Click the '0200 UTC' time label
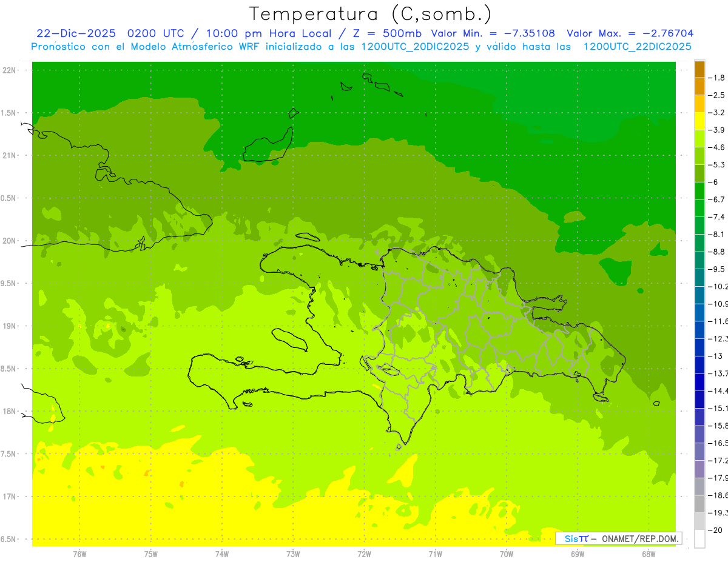Screen dimensions: 728x562 pyautogui.click(x=157, y=33)
